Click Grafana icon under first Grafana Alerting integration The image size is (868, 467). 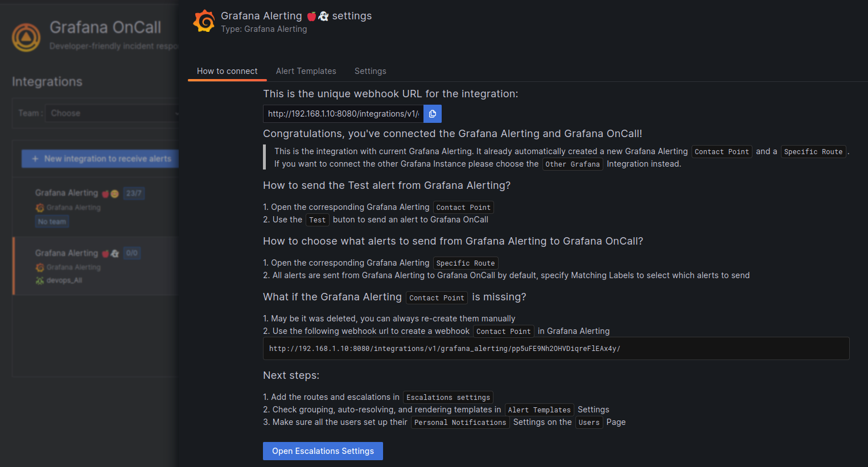click(39, 208)
